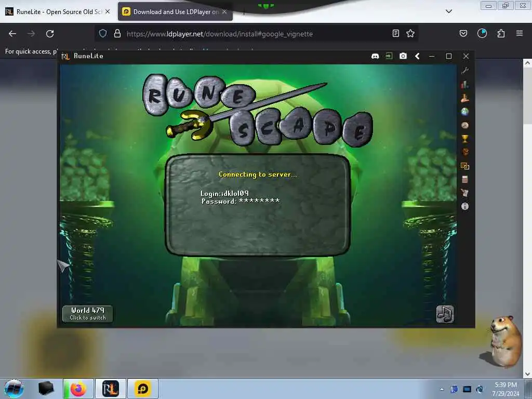Click the 'Login:idklol09' text

point(224,193)
